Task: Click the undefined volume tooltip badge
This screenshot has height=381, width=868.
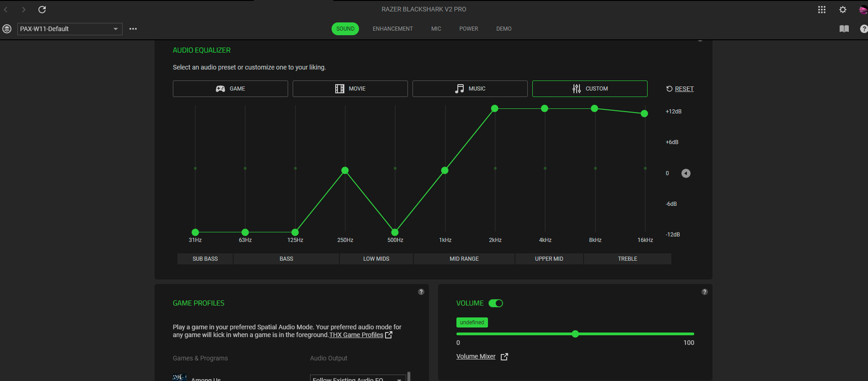Action: [x=472, y=322]
